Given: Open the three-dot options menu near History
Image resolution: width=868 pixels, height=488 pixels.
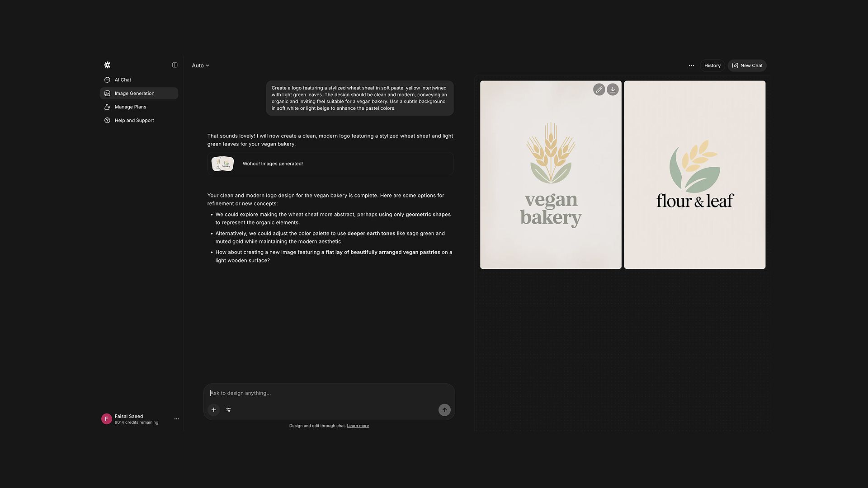Looking at the screenshot, I should pos(691,66).
